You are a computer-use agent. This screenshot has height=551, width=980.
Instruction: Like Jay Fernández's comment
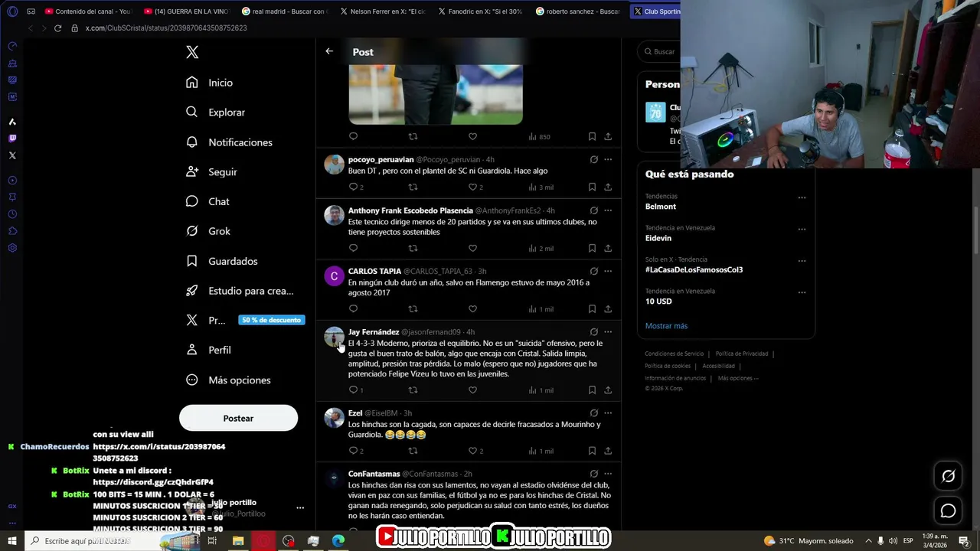click(472, 390)
